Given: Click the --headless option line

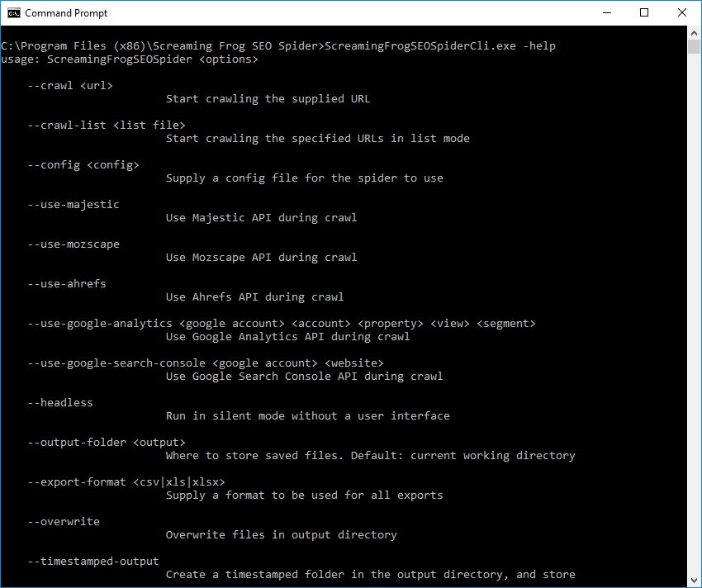Looking at the screenshot, I should click(x=61, y=402).
